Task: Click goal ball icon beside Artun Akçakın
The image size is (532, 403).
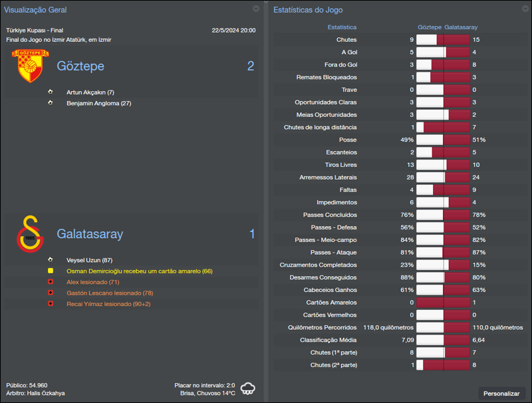Action: click(50, 92)
